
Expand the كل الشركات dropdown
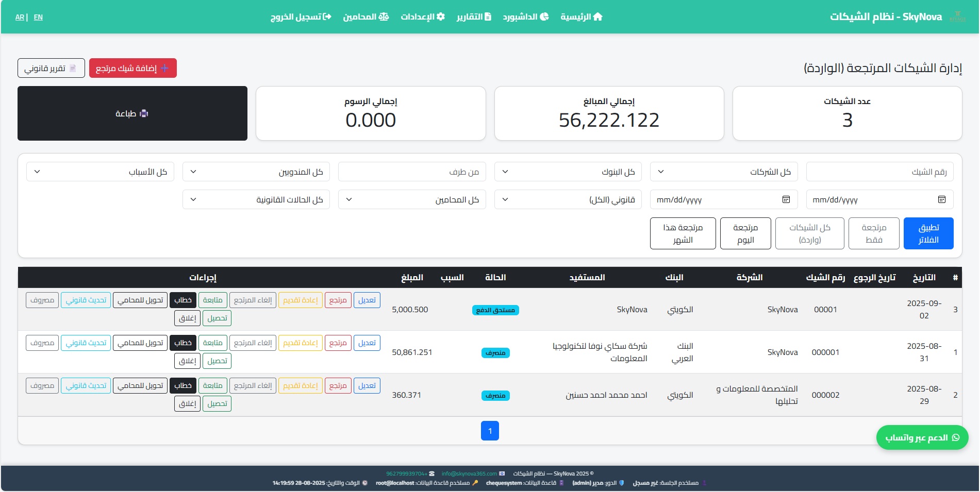click(723, 172)
